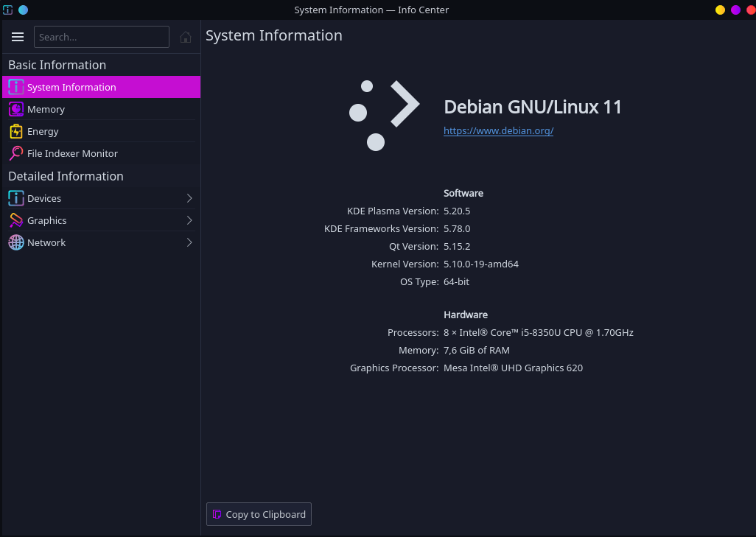Expand the Graphics category chevron
This screenshot has height=537, width=756.
[x=189, y=220]
